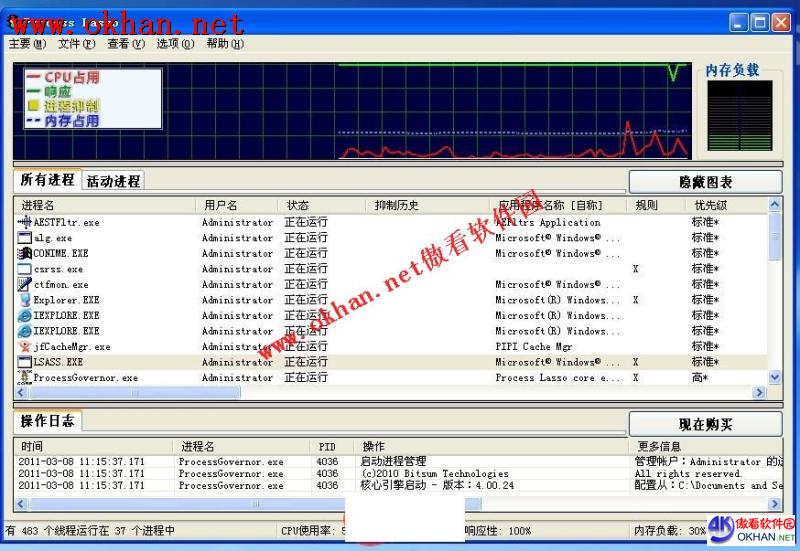Click the 现在购买 button
The width and height of the screenshot is (800, 551).
tap(705, 424)
